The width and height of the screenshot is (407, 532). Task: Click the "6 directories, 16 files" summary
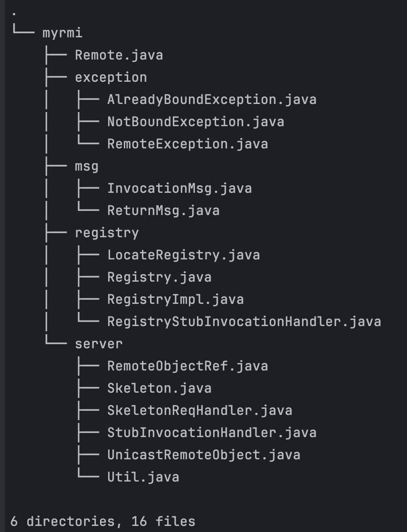[x=103, y=521]
